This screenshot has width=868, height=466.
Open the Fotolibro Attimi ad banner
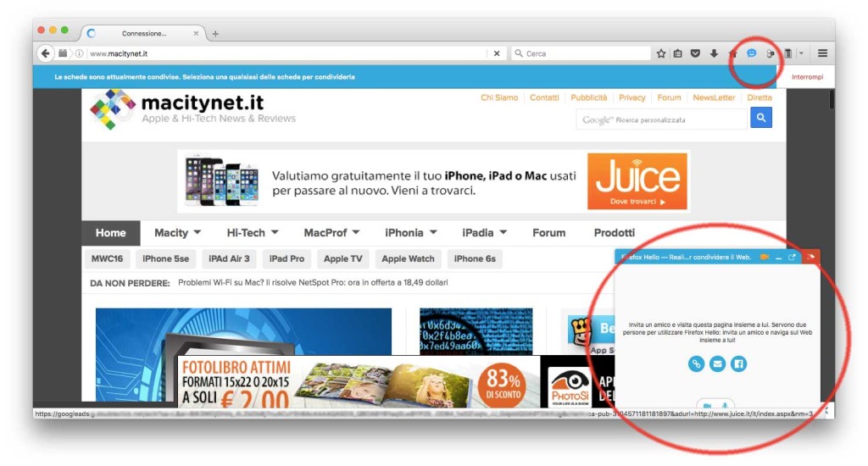[359, 382]
